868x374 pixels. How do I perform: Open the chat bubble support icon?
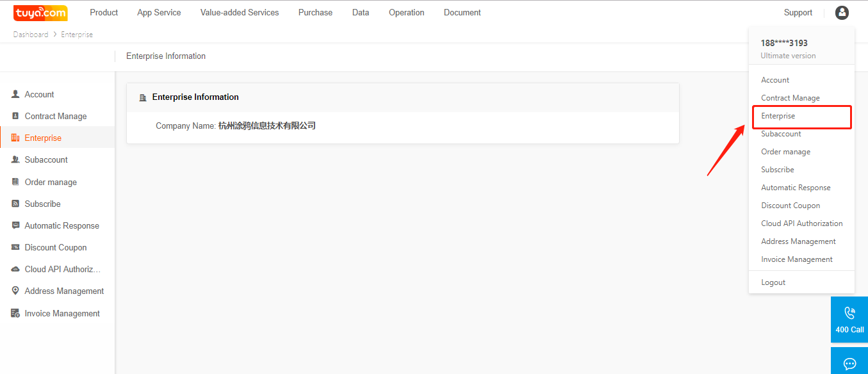coord(849,363)
